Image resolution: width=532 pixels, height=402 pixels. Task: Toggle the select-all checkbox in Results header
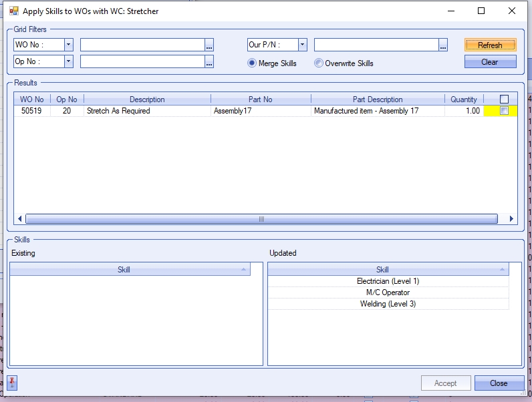(504, 99)
